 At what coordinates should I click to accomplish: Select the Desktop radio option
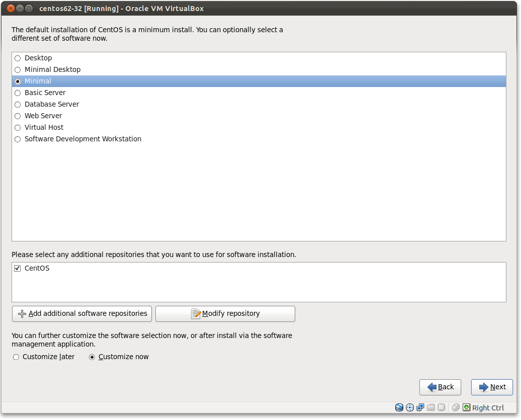18,58
